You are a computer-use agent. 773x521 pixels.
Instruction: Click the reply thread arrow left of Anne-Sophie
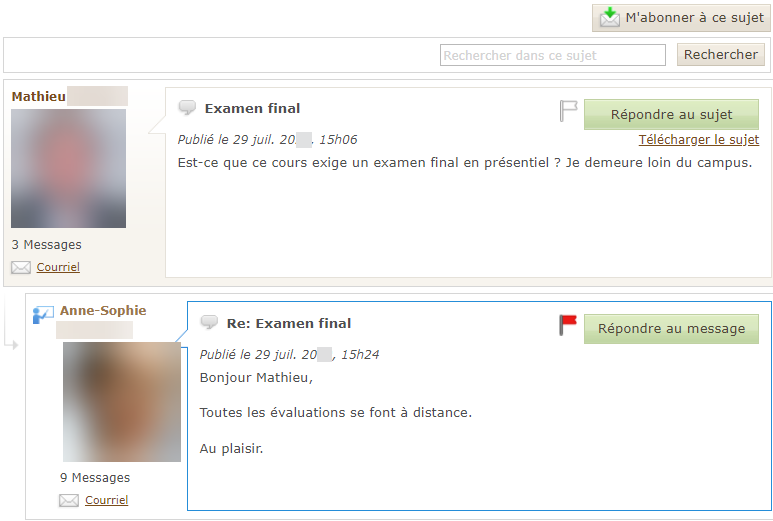pyautogui.click(x=11, y=345)
